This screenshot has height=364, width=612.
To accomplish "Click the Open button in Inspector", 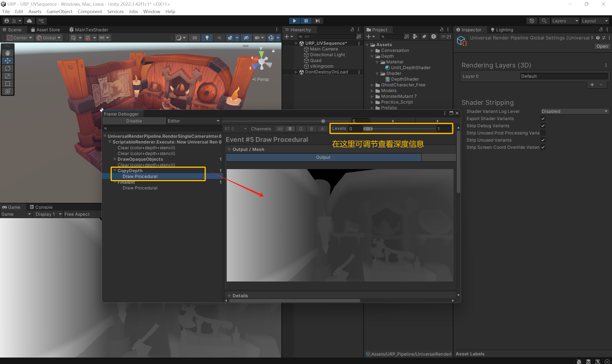I will 602,46.
